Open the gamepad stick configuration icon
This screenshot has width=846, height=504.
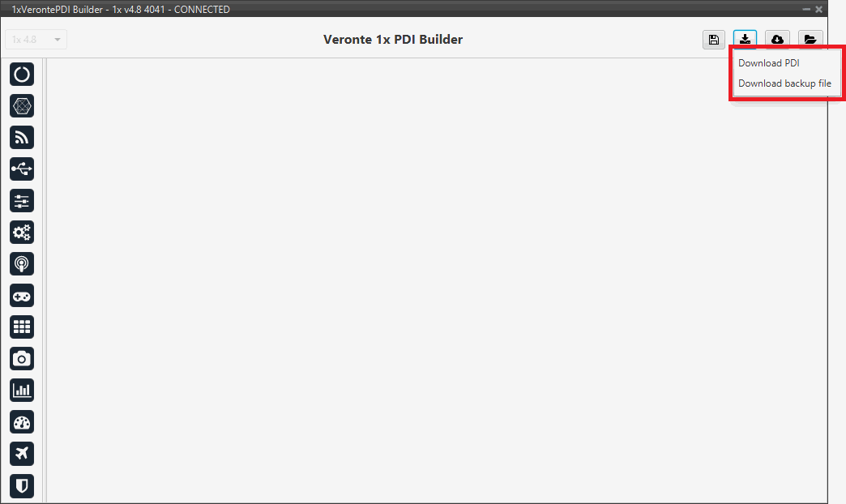click(x=22, y=296)
